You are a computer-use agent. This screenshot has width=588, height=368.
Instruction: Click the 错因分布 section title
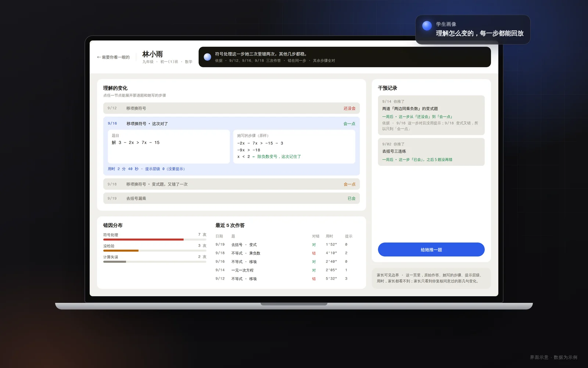coord(113,225)
